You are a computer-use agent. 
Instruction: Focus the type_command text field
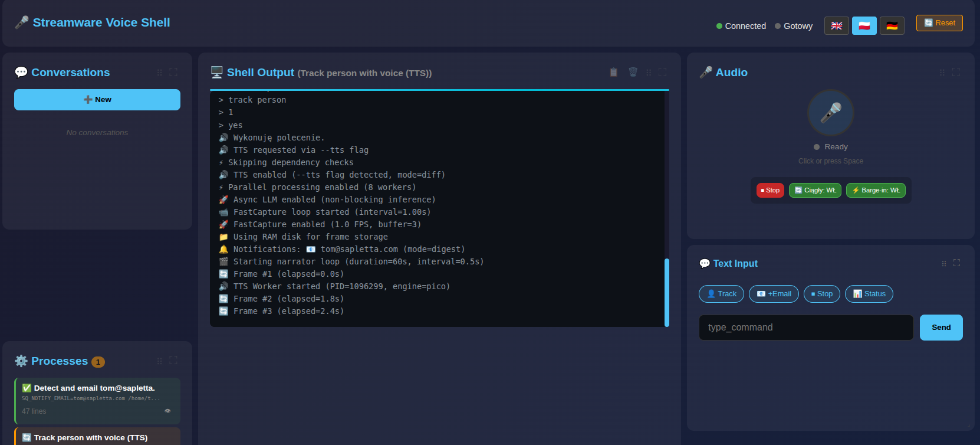coord(805,328)
